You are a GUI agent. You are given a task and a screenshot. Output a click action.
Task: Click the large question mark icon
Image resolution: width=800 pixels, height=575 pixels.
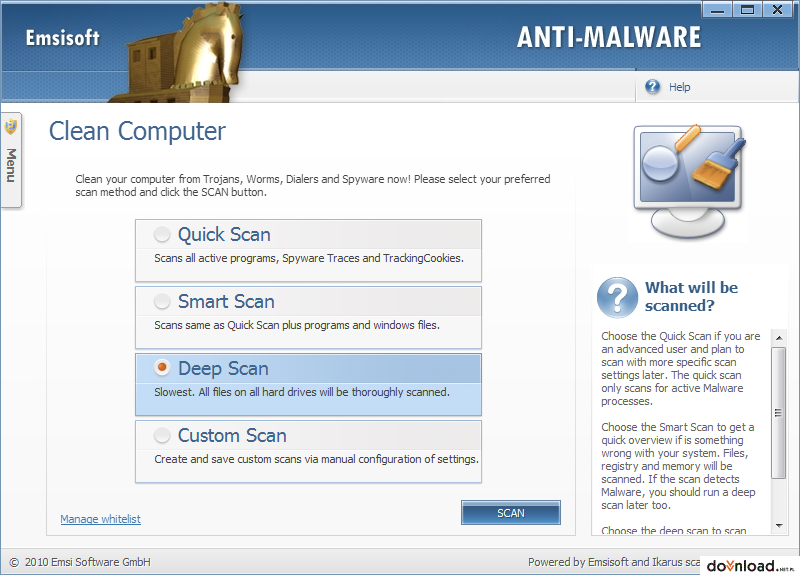[x=617, y=297]
